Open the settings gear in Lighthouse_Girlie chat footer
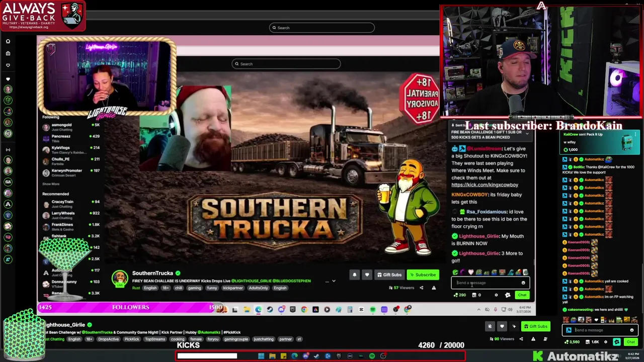 (x=606, y=342)
